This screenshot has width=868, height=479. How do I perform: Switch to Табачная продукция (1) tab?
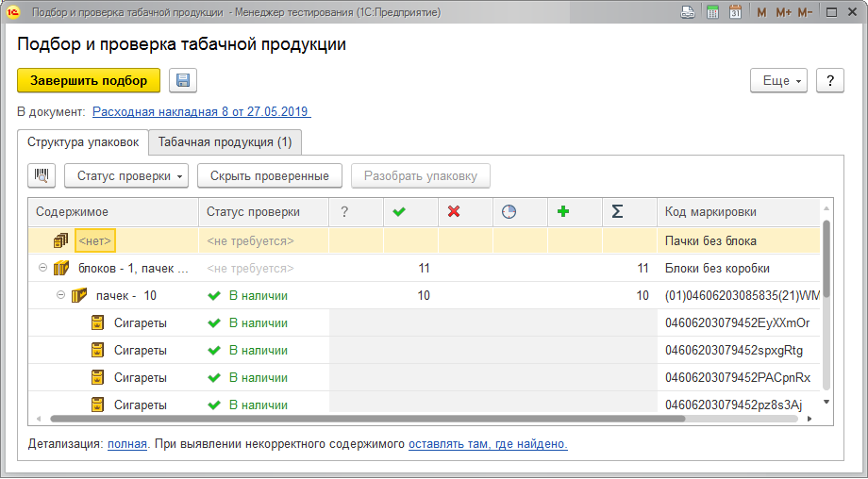pyautogui.click(x=225, y=142)
